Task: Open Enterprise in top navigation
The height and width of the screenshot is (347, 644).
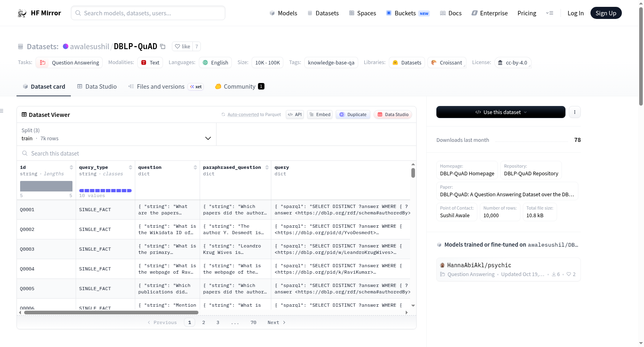Action: coord(489,13)
